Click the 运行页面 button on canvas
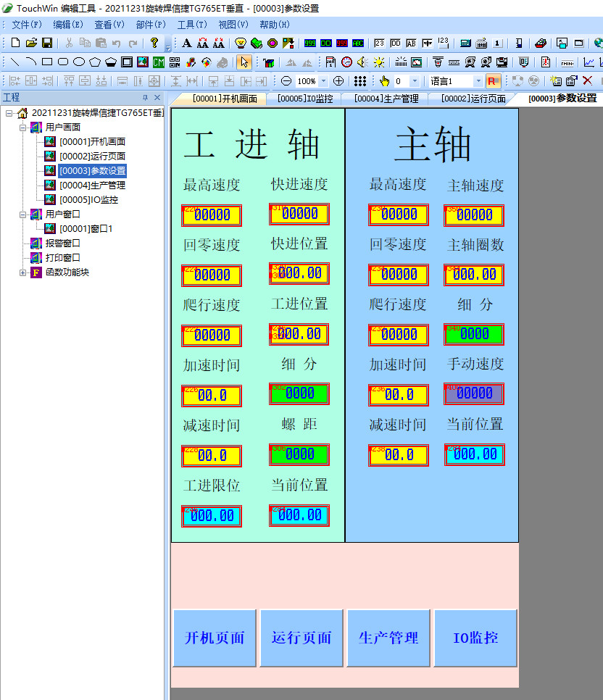Viewport: 603px width, 700px height. (x=301, y=638)
